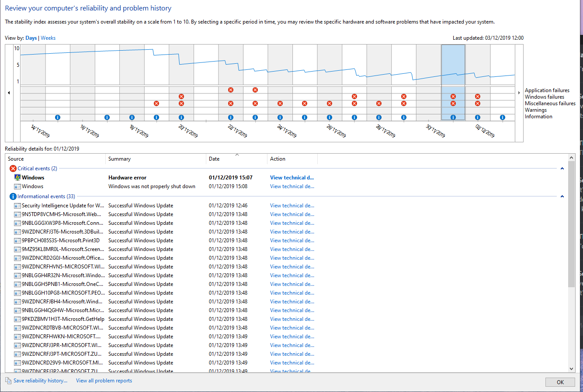Image resolution: width=583 pixels, height=392 pixels.
Task: Click the 01/12/2019 12:46 date cell
Action: pyautogui.click(x=228, y=206)
